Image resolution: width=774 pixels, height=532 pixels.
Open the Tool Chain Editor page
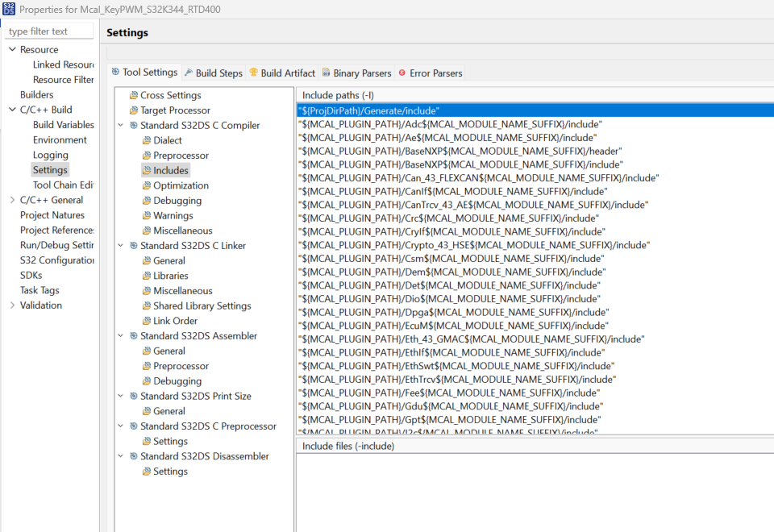click(x=63, y=185)
